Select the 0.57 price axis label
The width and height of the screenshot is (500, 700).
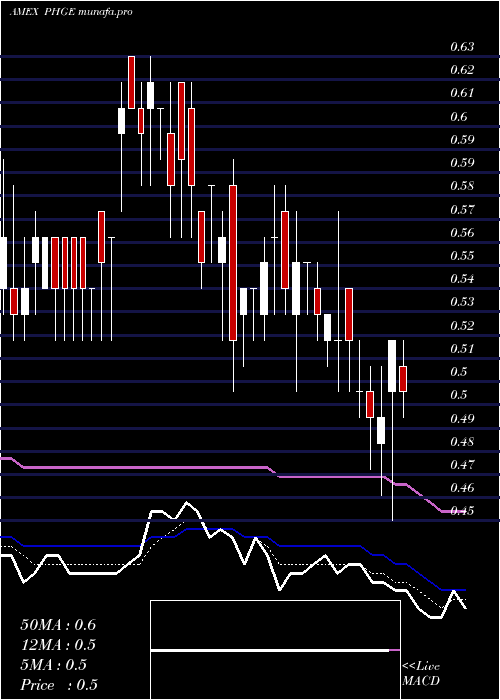pyautogui.click(x=462, y=209)
